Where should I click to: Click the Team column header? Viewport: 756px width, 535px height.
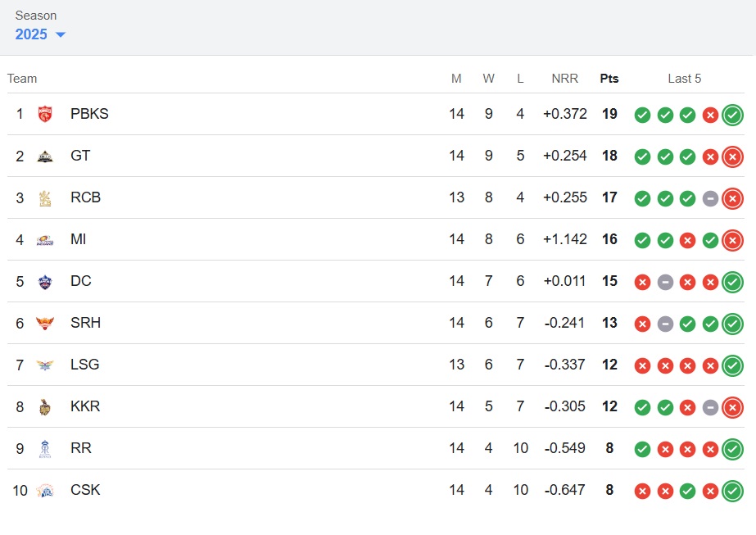[22, 79]
